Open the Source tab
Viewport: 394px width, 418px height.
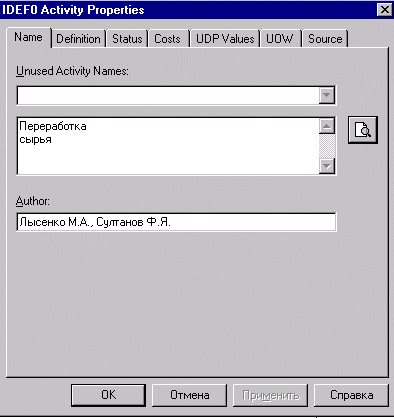click(325, 39)
